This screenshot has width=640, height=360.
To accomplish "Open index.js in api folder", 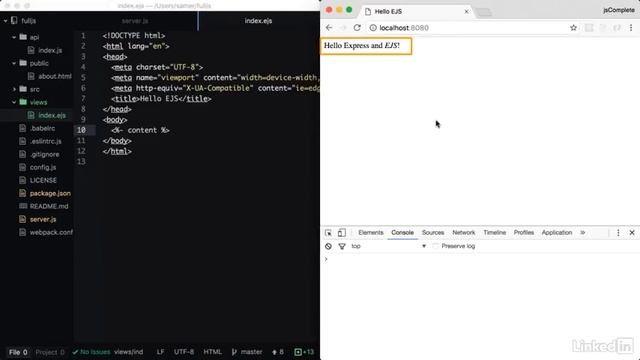I will (x=50, y=50).
